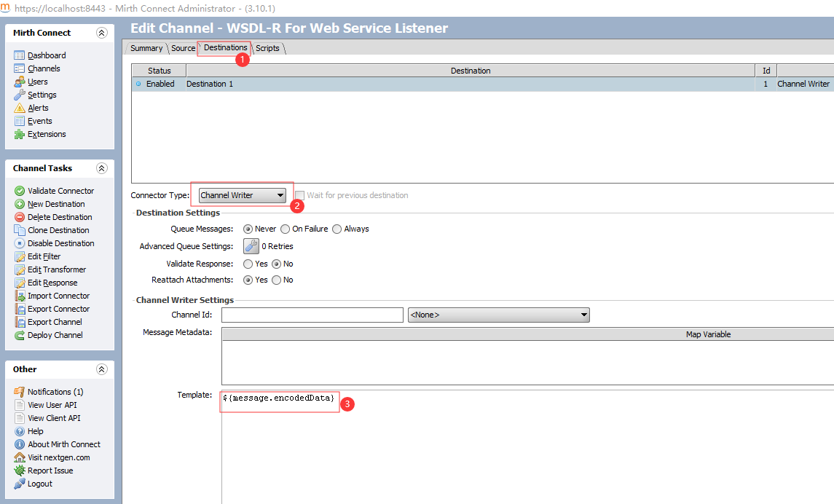
Task: Click the Edit Response icon
Action: click(19, 283)
